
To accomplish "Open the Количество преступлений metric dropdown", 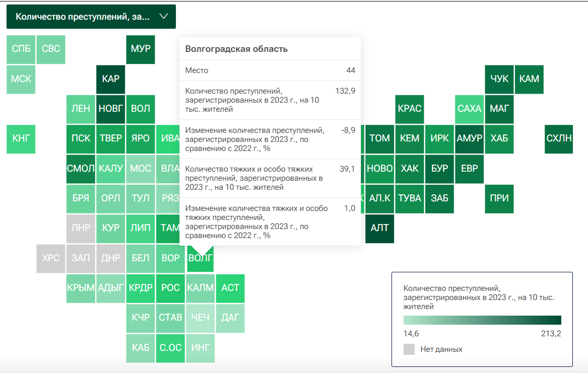I will pyautogui.click(x=83, y=17).
